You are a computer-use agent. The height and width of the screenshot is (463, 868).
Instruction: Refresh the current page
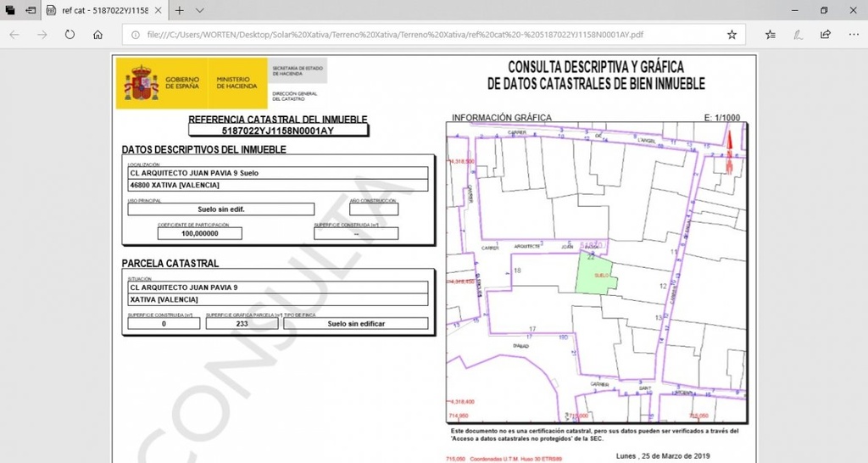point(70,34)
